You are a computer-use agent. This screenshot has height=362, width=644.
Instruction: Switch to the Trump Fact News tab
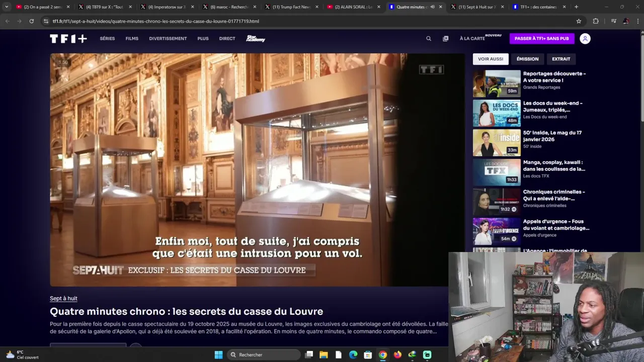(x=291, y=7)
